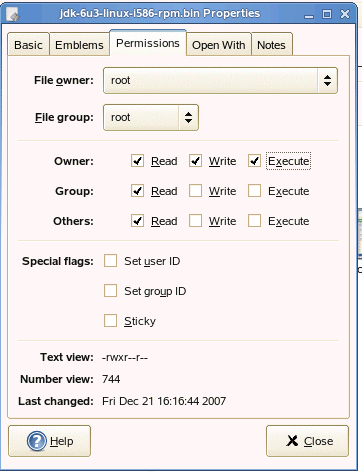Image resolution: width=362 pixels, height=472 pixels.
Task: Click the Special flags label
Action: tap(58, 261)
